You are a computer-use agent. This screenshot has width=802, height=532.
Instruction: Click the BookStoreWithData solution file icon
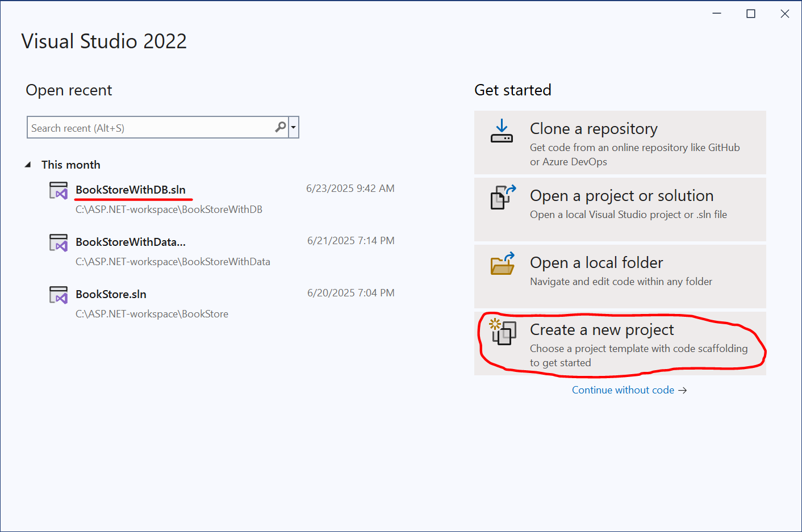[x=59, y=243]
